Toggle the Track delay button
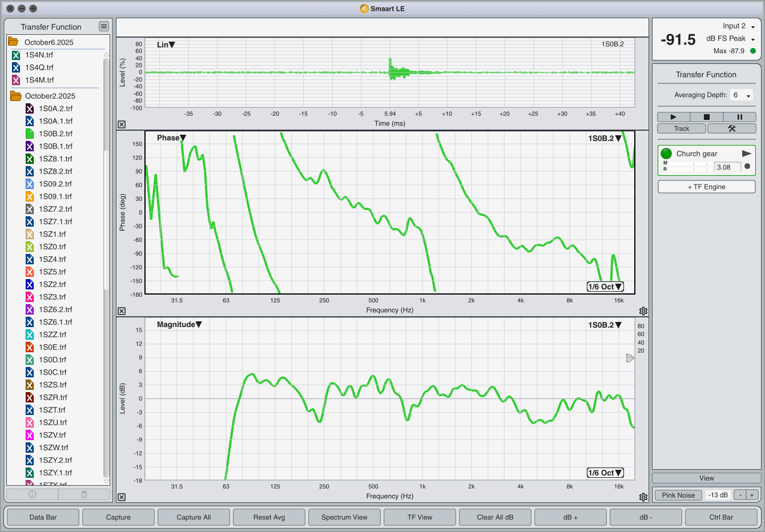 point(682,128)
